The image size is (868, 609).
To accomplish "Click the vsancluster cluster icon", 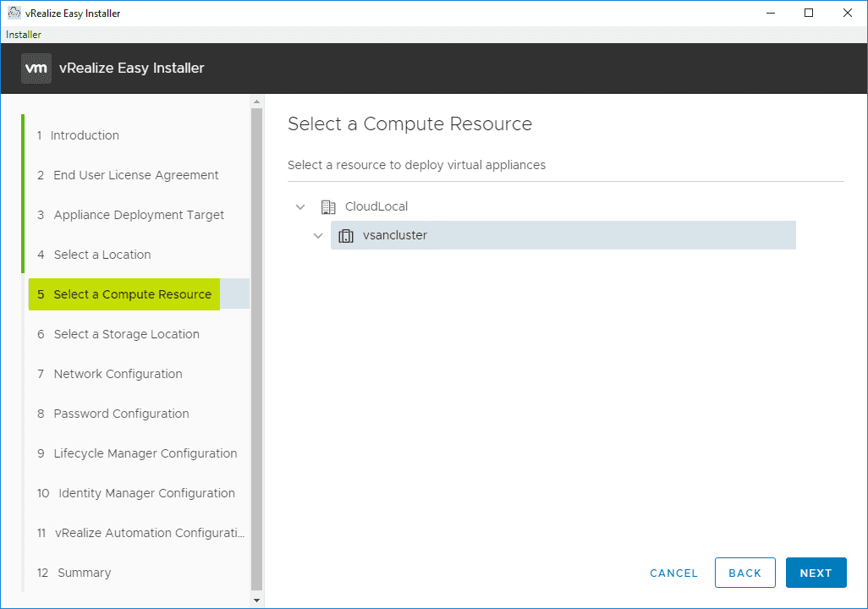I will 345,236.
